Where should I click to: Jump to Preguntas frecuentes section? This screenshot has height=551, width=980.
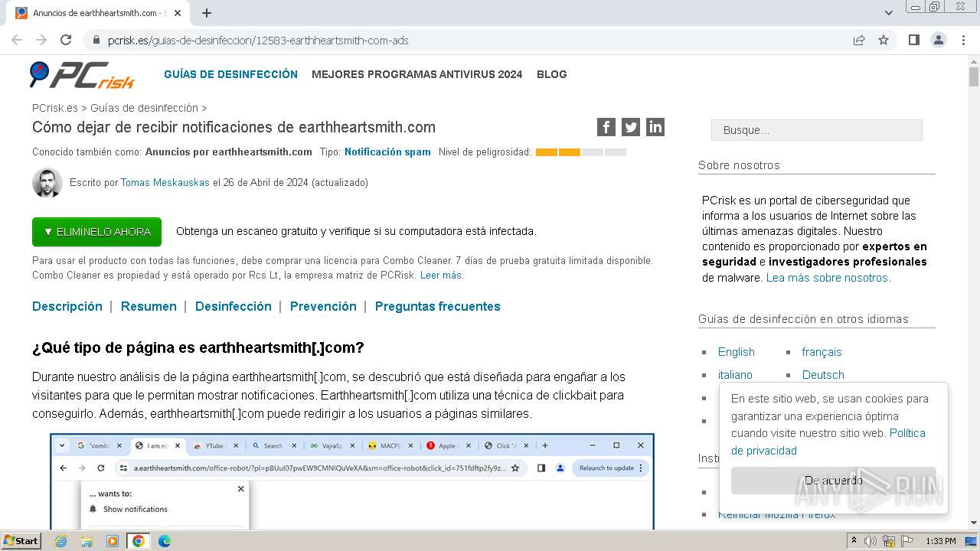pyautogui.click(x=437, y=306)
